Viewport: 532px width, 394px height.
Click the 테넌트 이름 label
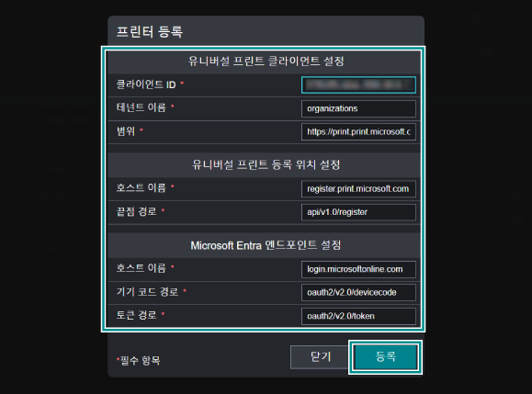pyautogui.click(x=141, y=107)
